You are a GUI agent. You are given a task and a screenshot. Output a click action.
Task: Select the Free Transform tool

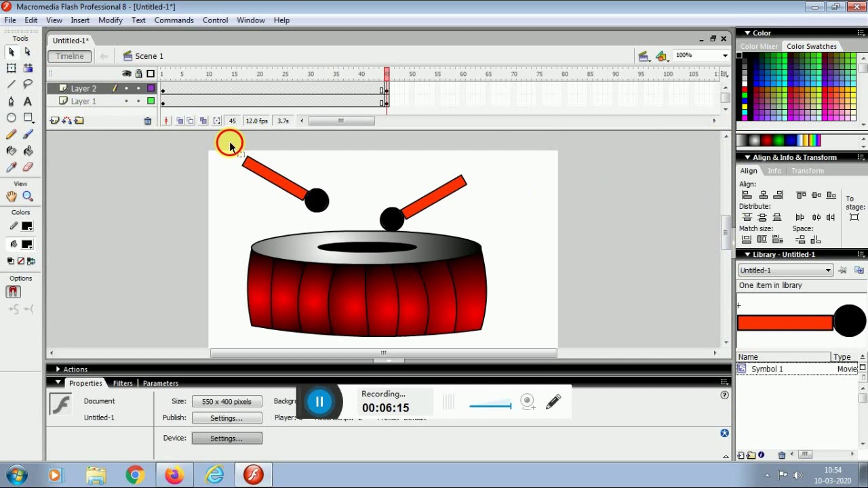point(12,68)
